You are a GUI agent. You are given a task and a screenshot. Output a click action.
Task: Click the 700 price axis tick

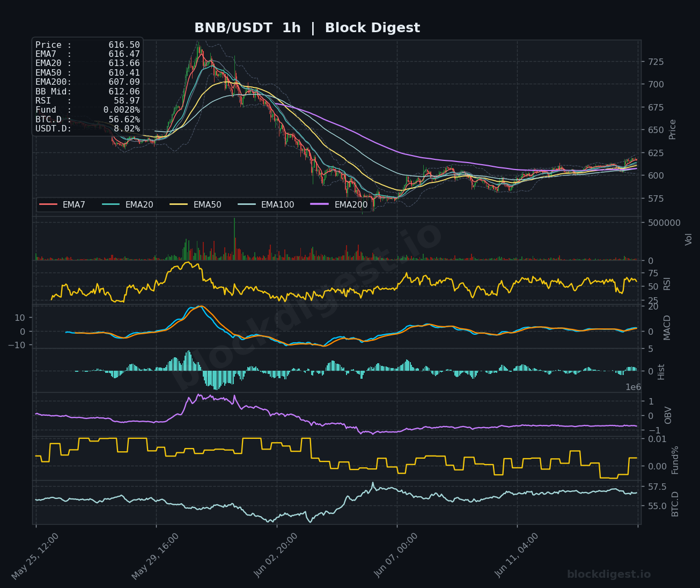[655, 84]
